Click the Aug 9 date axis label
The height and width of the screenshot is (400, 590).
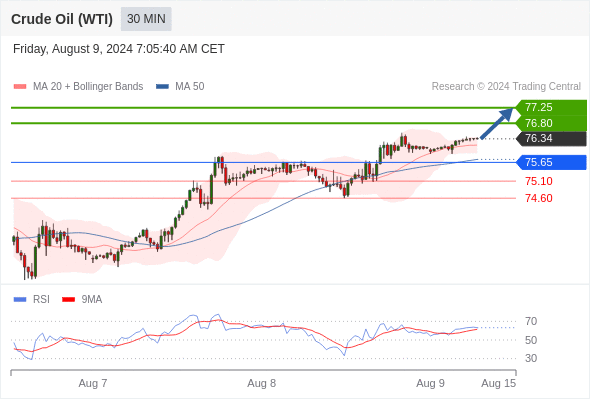[x=430, y=383]
